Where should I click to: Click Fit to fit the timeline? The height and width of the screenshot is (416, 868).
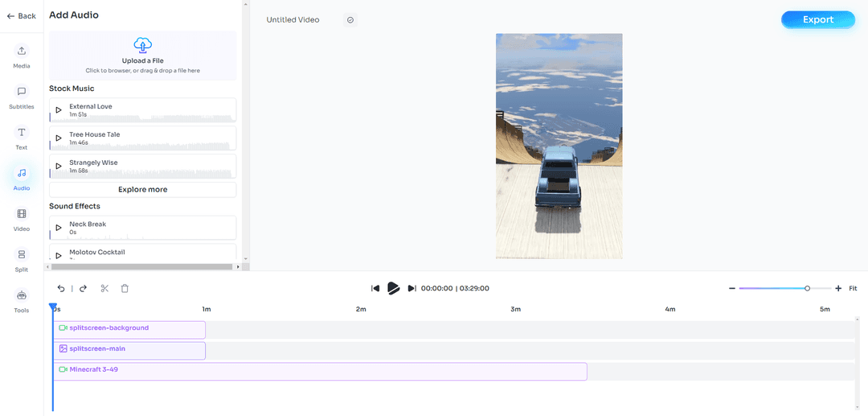coord(853,288)
